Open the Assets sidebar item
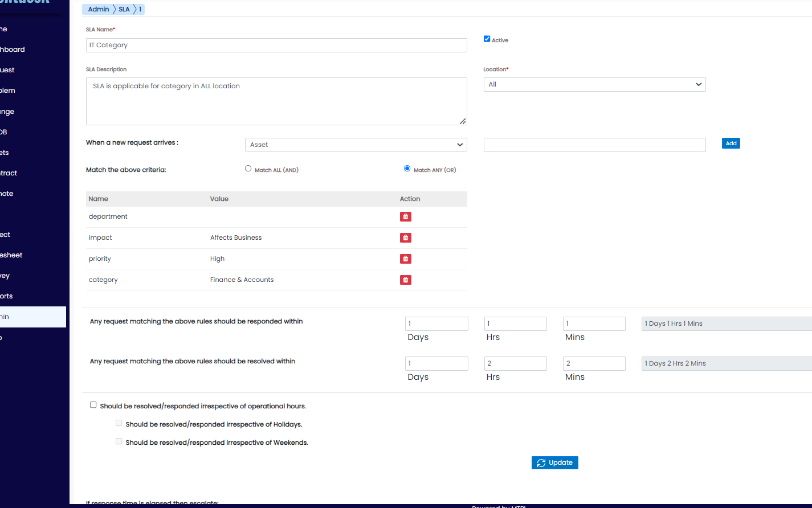Image resolution: width=812 pixels, height=508 pixels. [x=33, y=153]
